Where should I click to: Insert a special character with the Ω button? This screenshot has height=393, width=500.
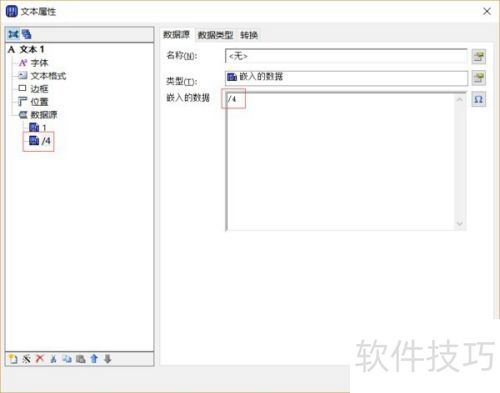click(479, 99)
